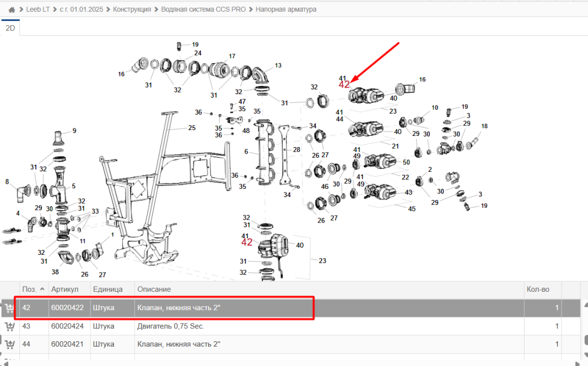This screenshot has width=588, height=366.
Task: Select part label 8 in the diagram
Action: pyautogui.click(x=7, y=182)
